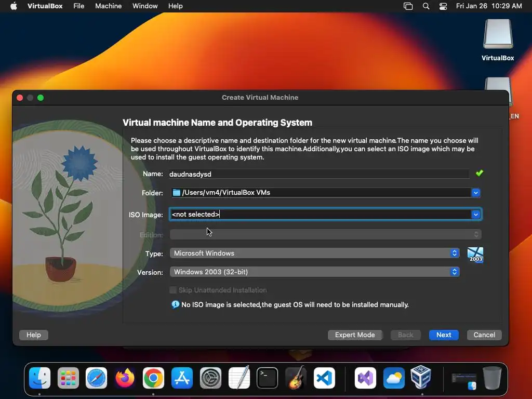The image size is (532, 399).
Task: Open the Weather app in dock
Action: tap(394, 378)
